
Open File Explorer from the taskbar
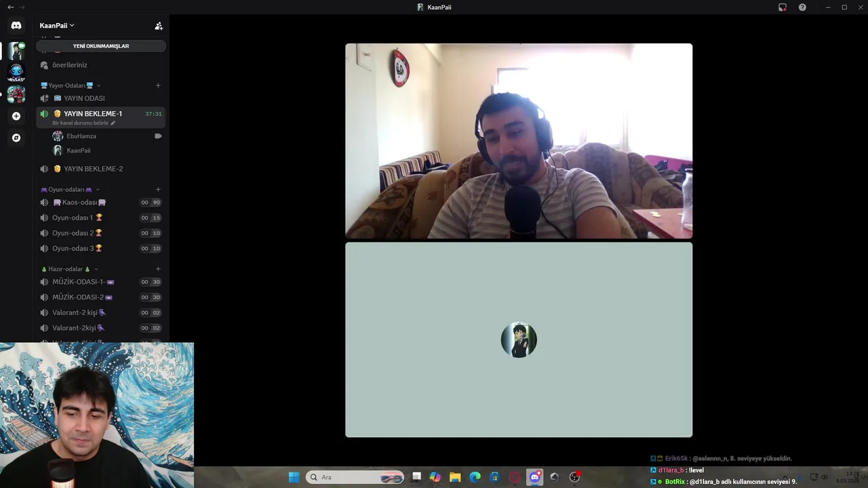tap(455, 477)
